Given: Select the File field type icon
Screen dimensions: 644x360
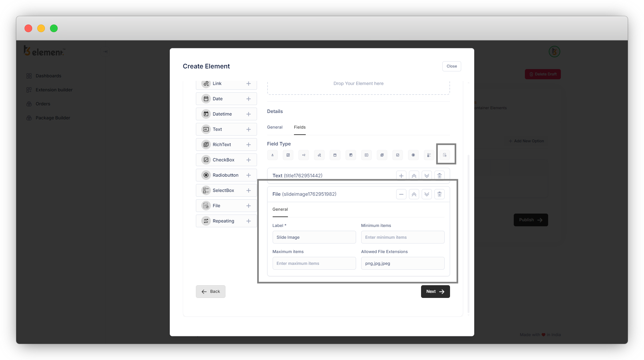Looking at the screenshot, I should click(x=445, y=155).
